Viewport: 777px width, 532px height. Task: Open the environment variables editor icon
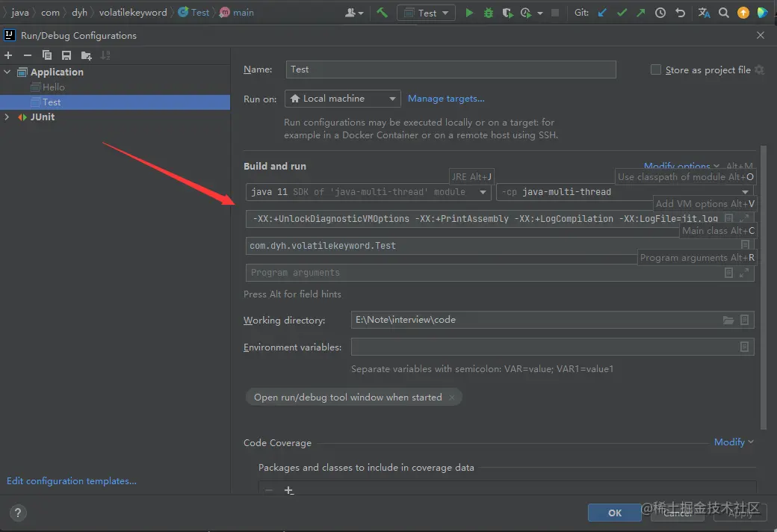point(744,347)
